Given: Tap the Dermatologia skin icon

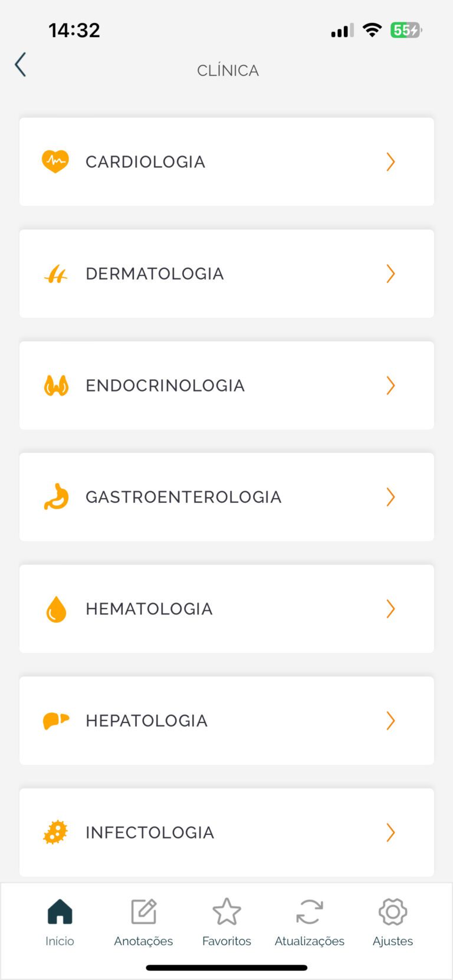Looking at the screenshot, I should click(x=55, y=274).
